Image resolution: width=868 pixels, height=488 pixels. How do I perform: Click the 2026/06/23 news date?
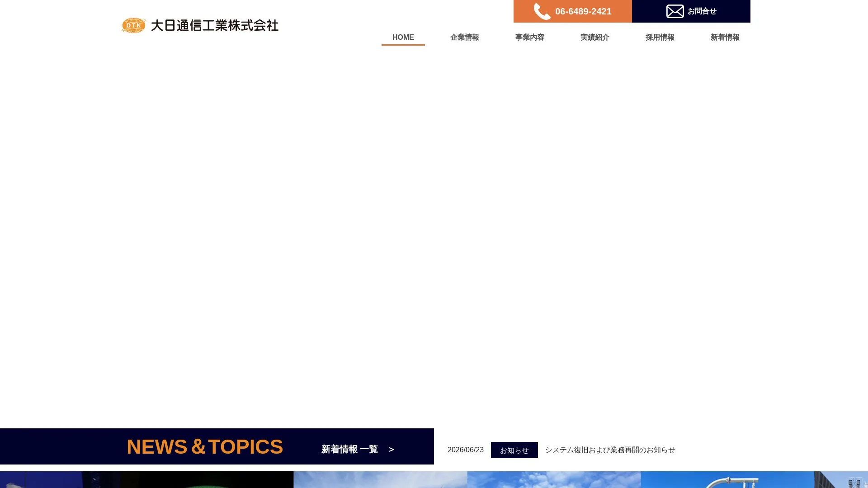click(x=466, y=450)
